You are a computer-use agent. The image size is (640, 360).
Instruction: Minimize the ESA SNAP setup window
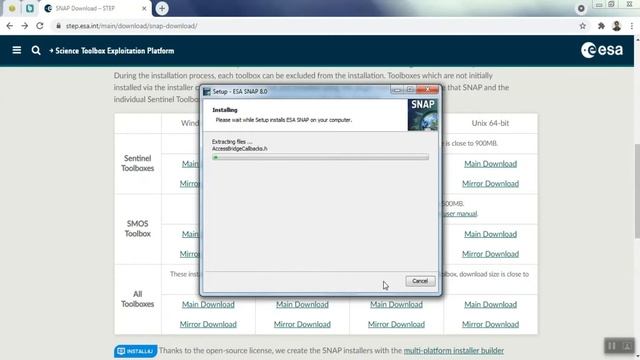[x=397, y=90]
